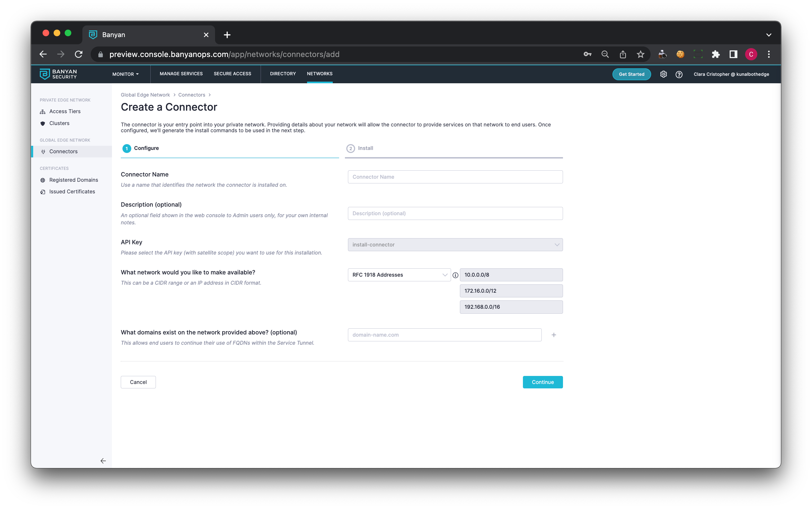
Task: Go to SECURE ACCESS
Action: pos(232,73)
